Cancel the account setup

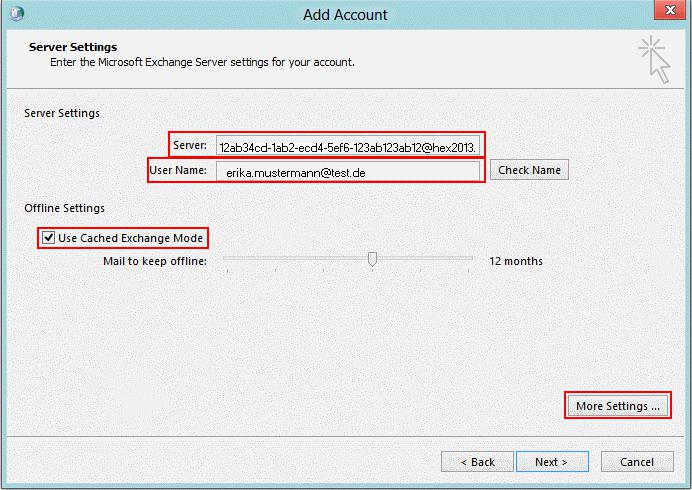point(637,462)
